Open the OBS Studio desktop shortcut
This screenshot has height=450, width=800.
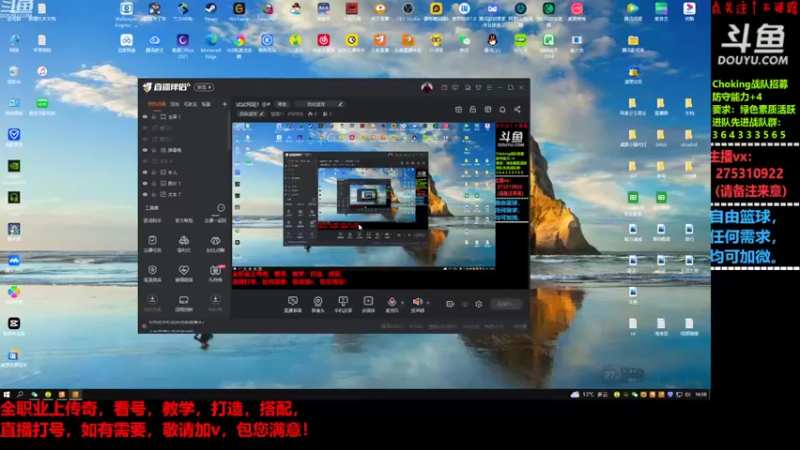click(408, 11)
